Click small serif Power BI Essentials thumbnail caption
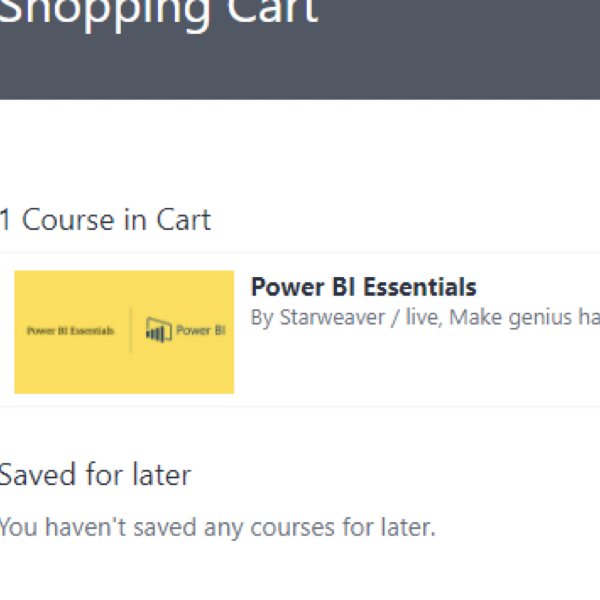The image size is (600, 600). [70, 331]
